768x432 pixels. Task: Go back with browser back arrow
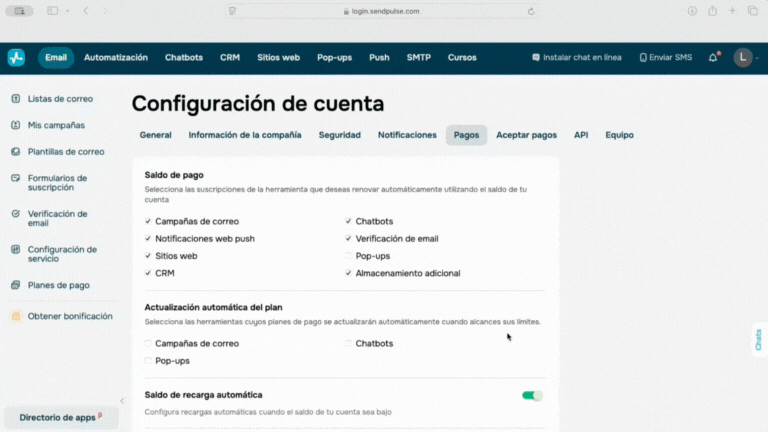point(86,11)
